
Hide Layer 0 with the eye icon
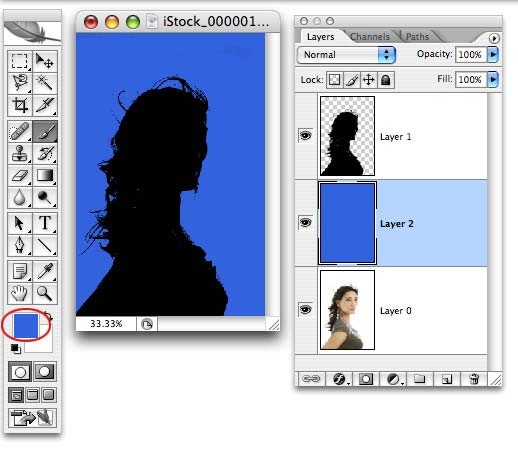[x=305, y=310]
